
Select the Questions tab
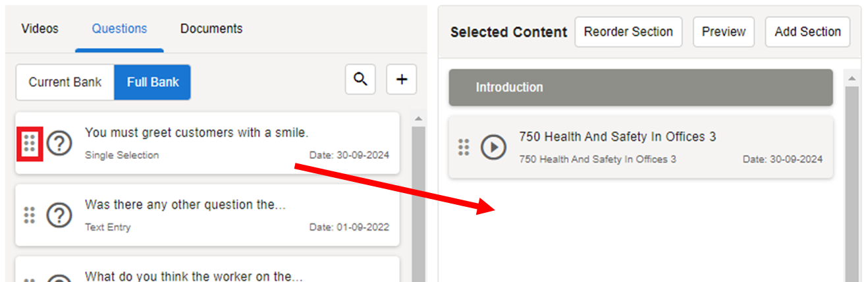(119, 29)
